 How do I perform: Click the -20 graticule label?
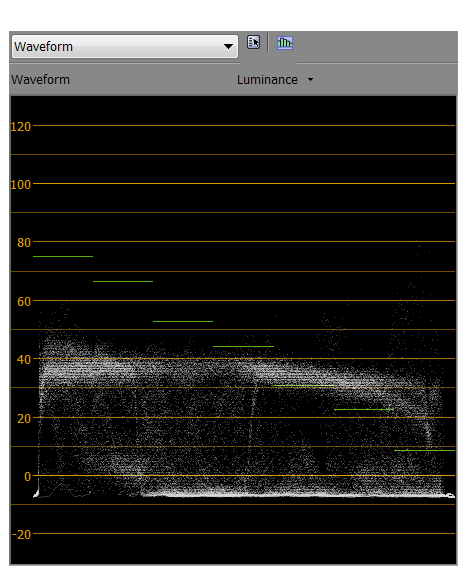tap(21, 534)
